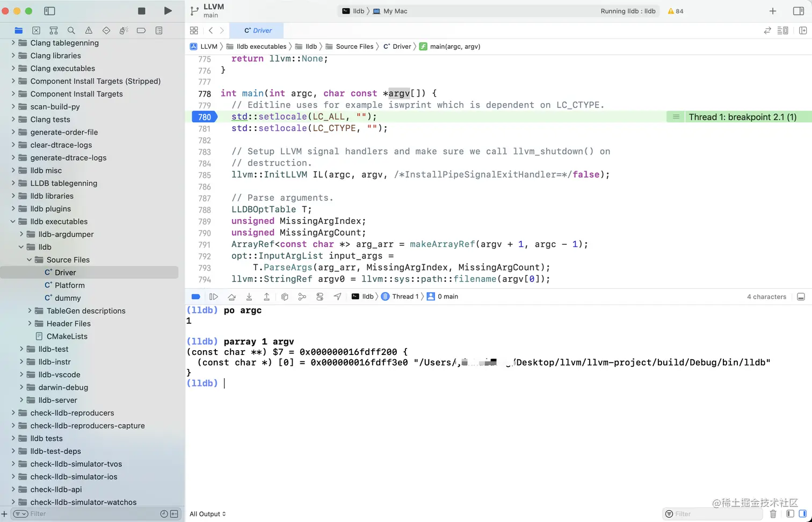This screenshot has height=522, width=812.
Task: Select the Driver editor tab
Action: coord(256,31)
